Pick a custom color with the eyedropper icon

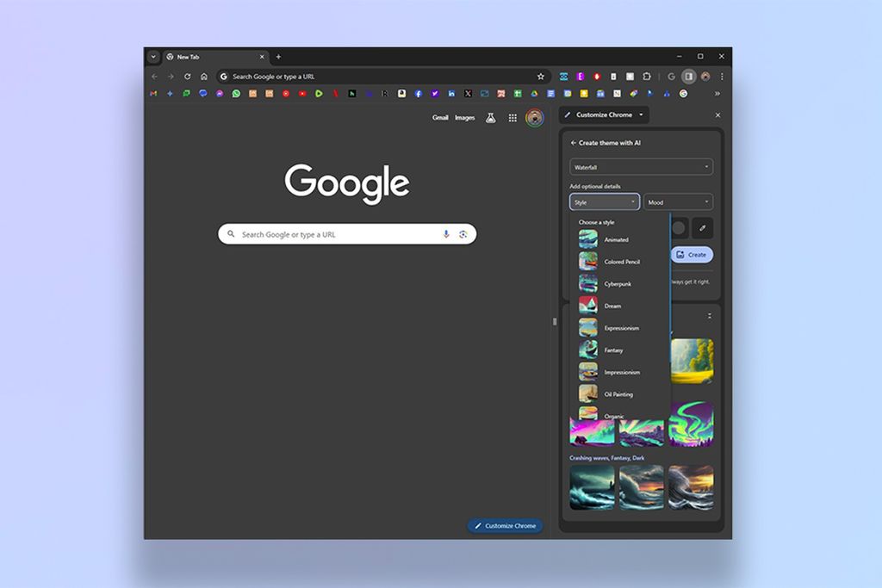(703, 227)
